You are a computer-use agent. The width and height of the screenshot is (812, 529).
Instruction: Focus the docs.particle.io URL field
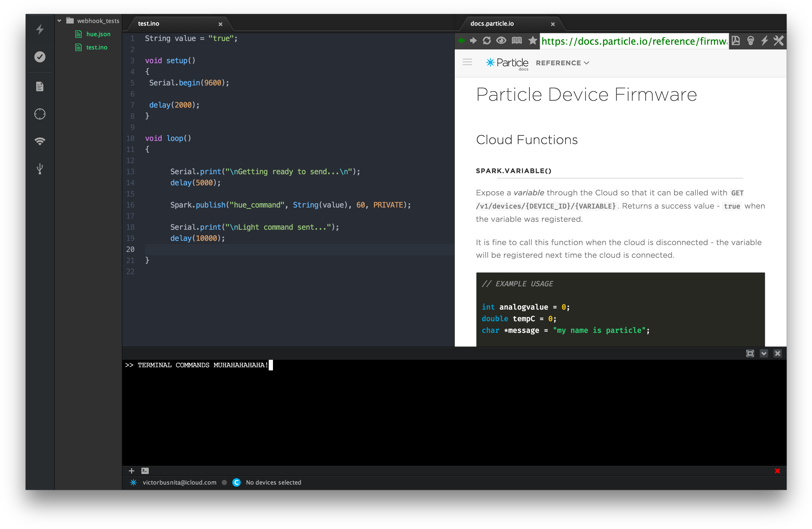pos(634,41)
